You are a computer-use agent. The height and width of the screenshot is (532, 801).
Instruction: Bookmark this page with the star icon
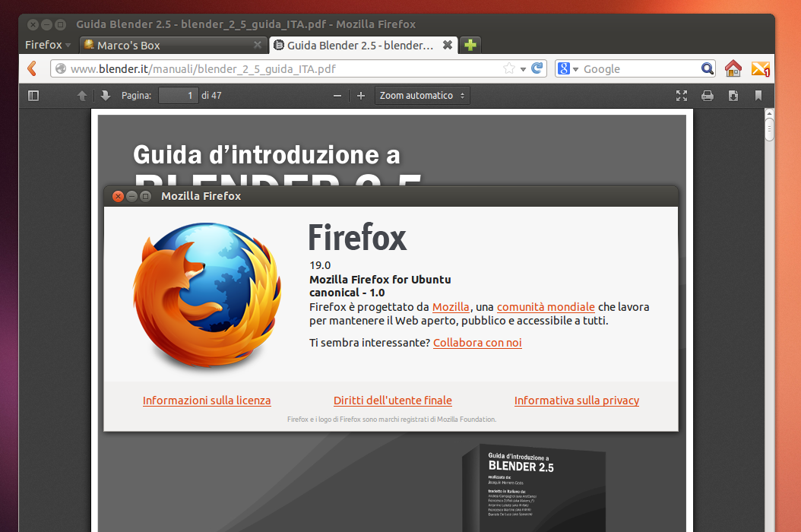(509, 68)
